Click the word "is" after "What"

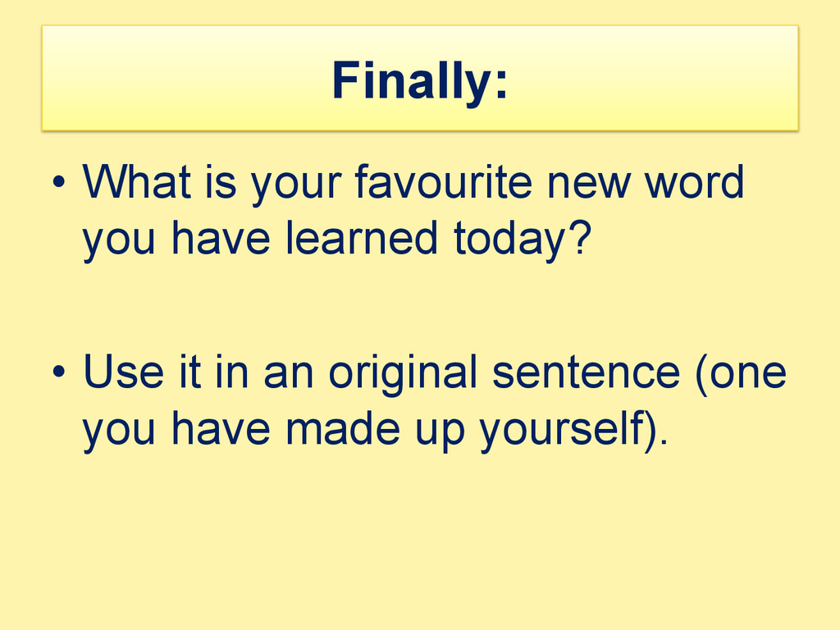click(221, 181)
